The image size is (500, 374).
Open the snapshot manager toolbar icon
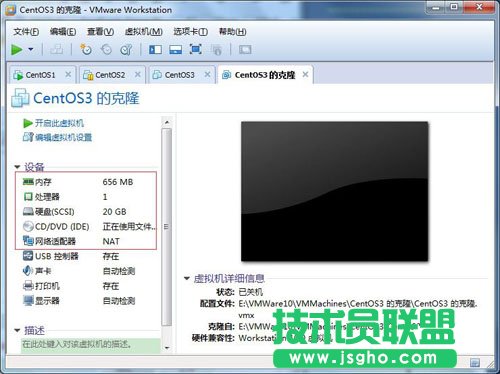click(x=126, y=50)
